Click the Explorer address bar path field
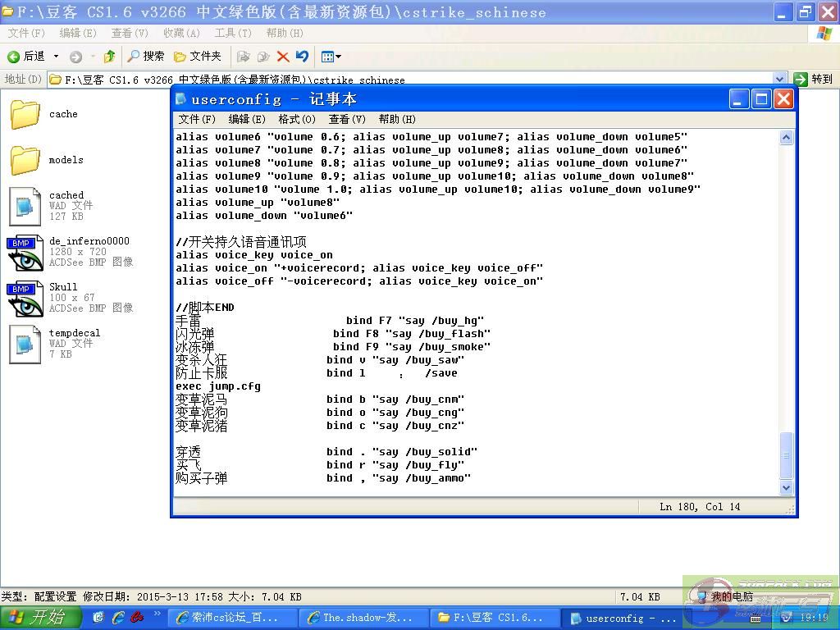The width and height of the screenshot is (840, 630). (x=410, y=80)
